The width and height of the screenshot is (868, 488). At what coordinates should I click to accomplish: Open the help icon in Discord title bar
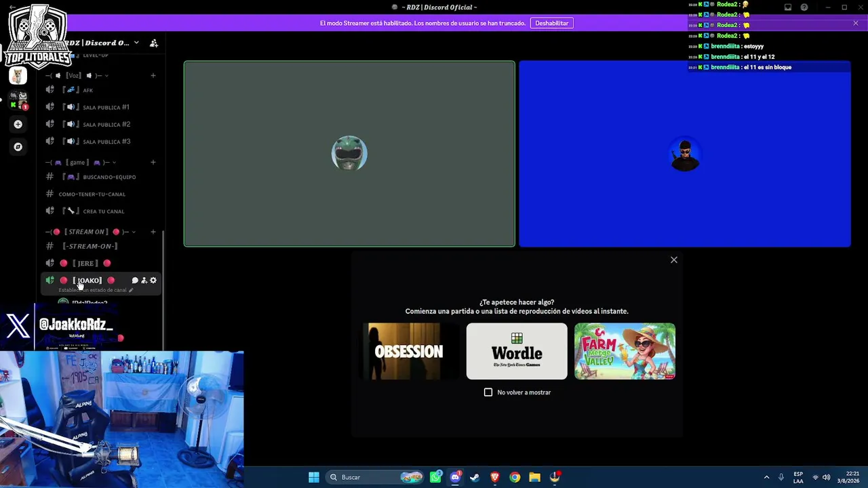pyautogui.click(x=804, y=7)
